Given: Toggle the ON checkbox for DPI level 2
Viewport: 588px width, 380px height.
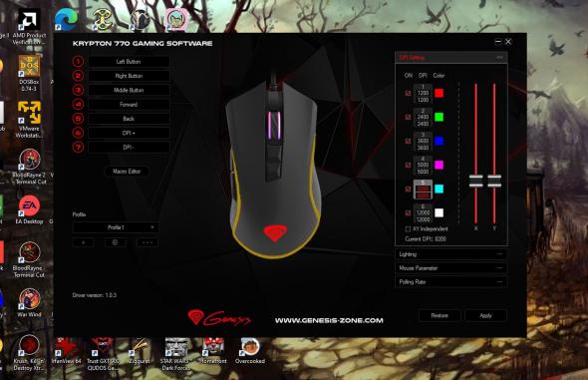Looking at the screenshot, I should click(408, 117).
